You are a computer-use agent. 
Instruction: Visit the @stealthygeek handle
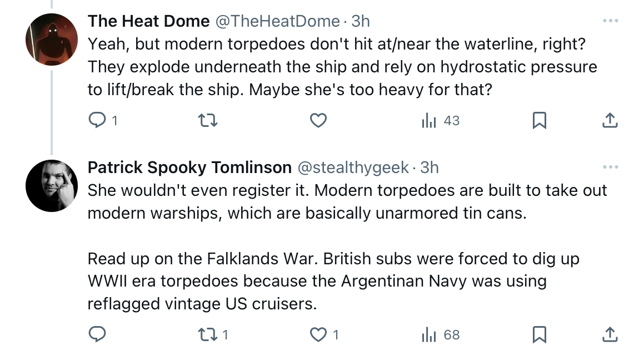point(353,167)
